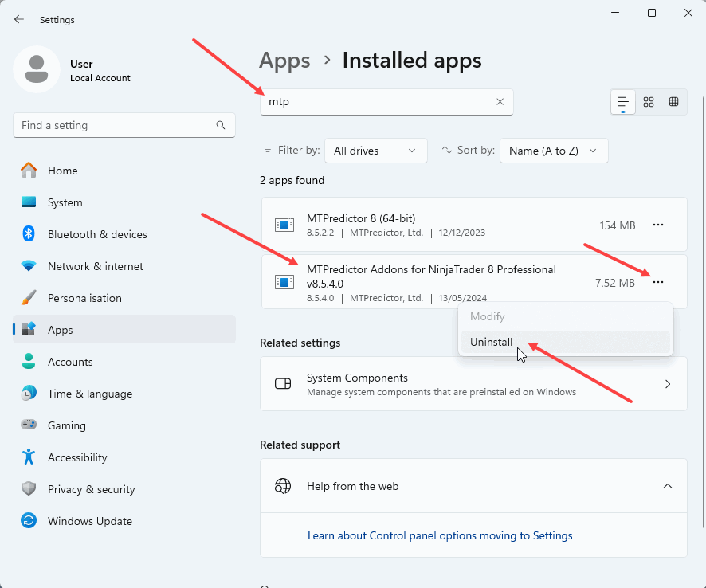Collapse the Help from the web section
Screen dimensions: 706x588
tap(668, 486)
